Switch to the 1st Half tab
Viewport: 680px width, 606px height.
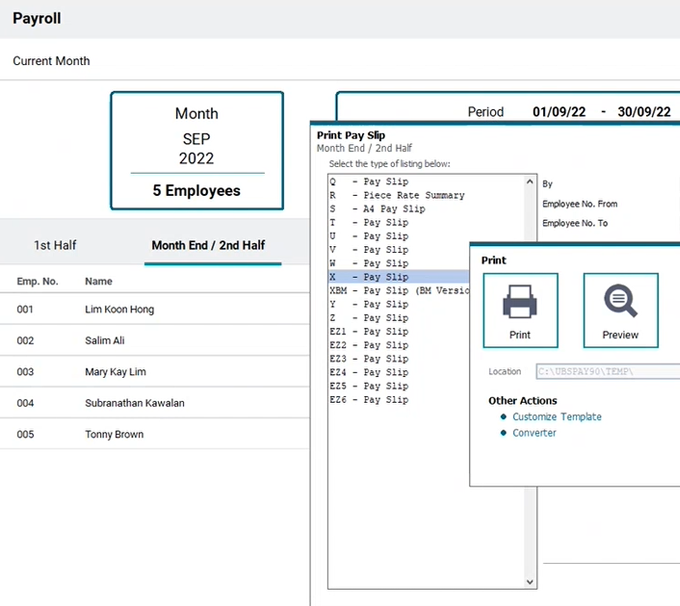pyautogui.click(x=55, y=245)
